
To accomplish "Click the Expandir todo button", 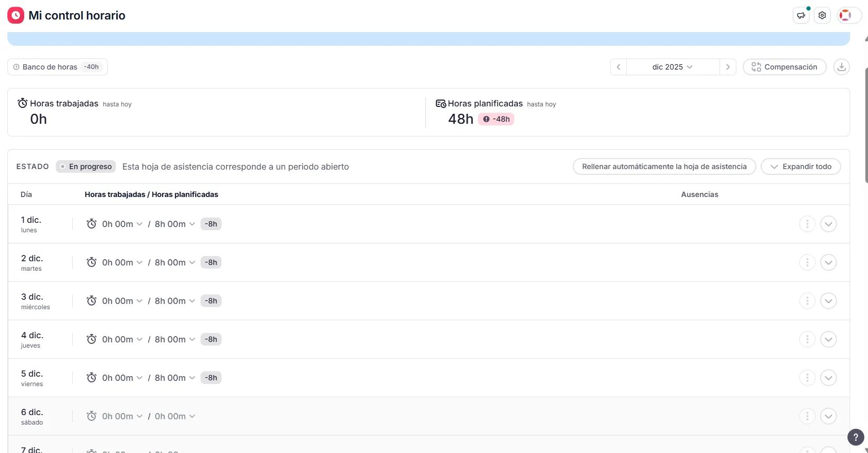I will point(801,166).
